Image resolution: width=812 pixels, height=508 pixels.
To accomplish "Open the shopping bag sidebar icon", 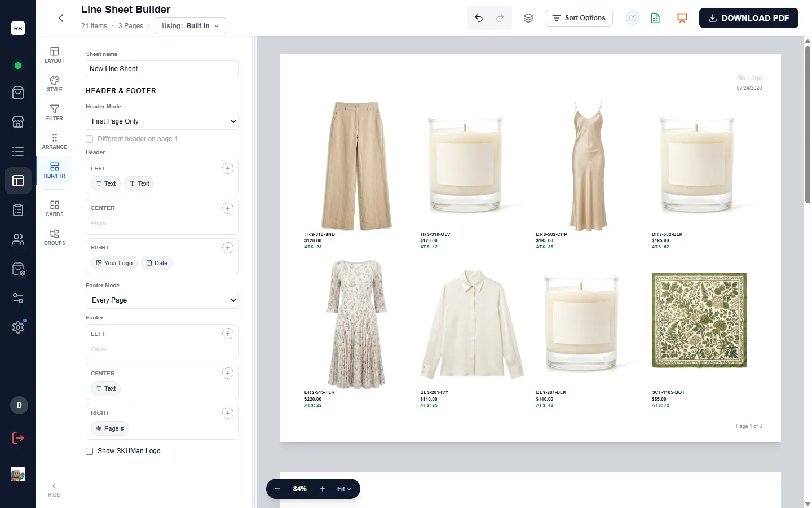I will pyautogui.click(x=18, y=93).
